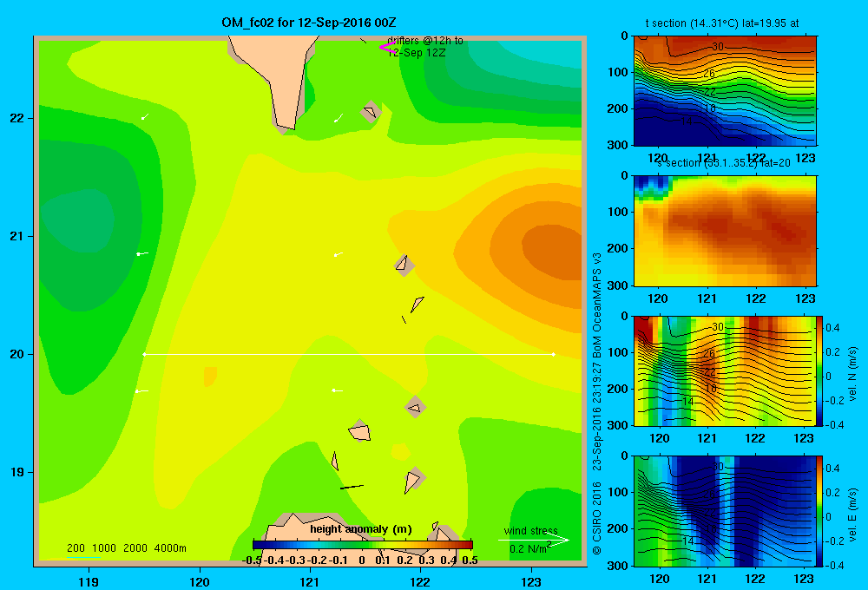Click longitude label 121 below main map

click(310, 581)
